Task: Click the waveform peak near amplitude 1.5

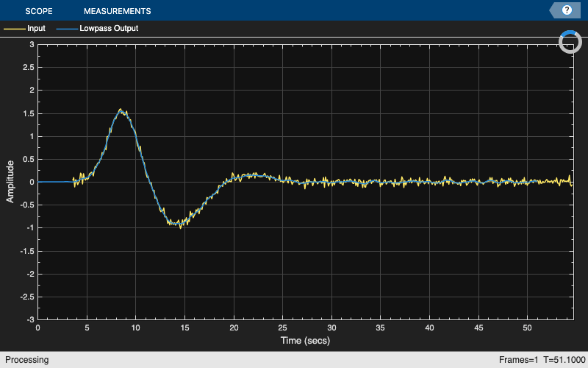Action: 121,111
